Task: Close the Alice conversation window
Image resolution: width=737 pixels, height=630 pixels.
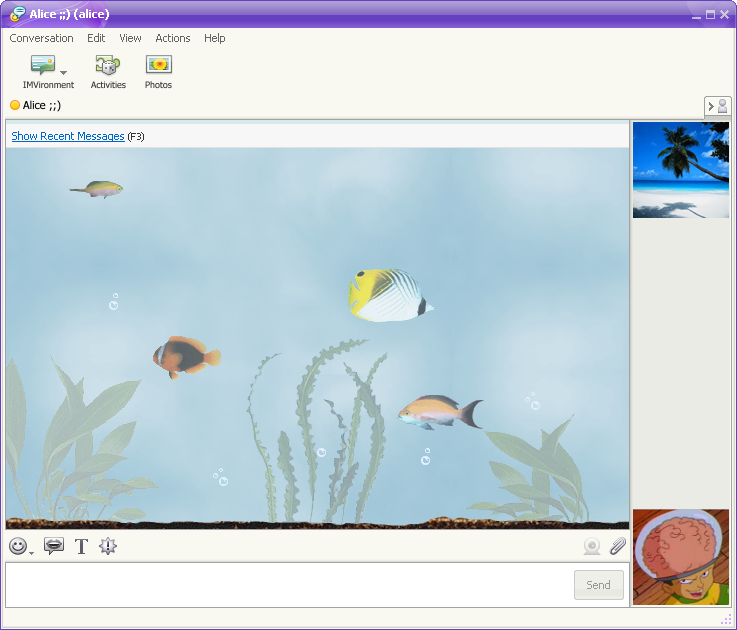Action: (x=724, y=15)
